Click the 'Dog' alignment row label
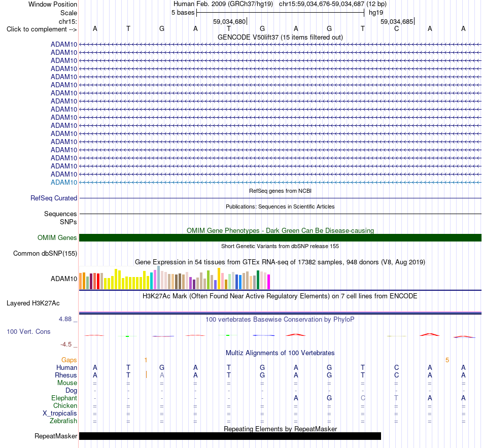The width and height of the screenshot is (482, 448). pyautogui.click(x=72, y=391)
